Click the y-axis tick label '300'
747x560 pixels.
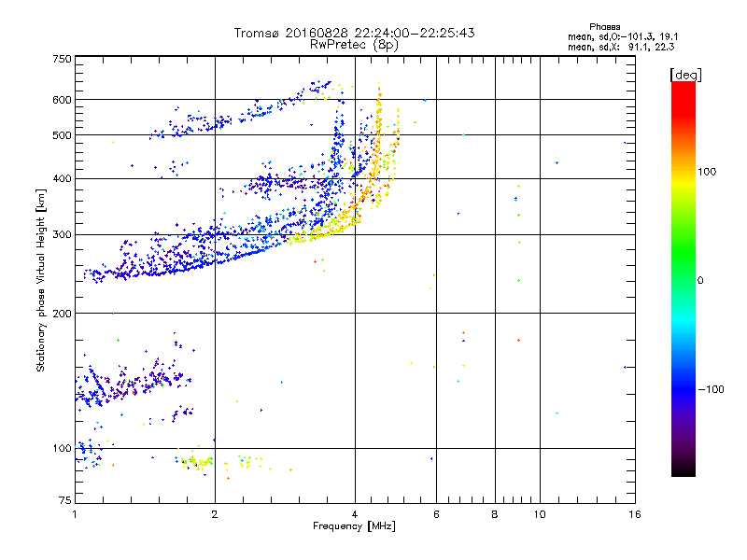point(63,235)
